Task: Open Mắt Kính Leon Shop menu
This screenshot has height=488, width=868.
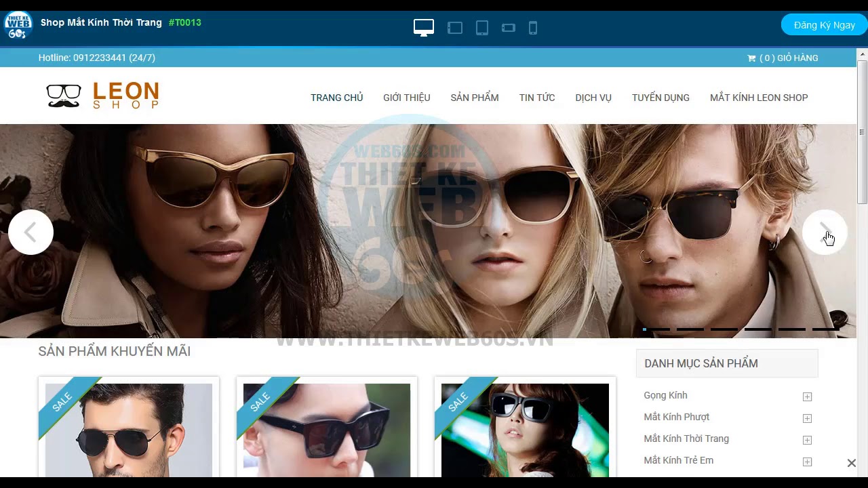Action: (759, 98)
